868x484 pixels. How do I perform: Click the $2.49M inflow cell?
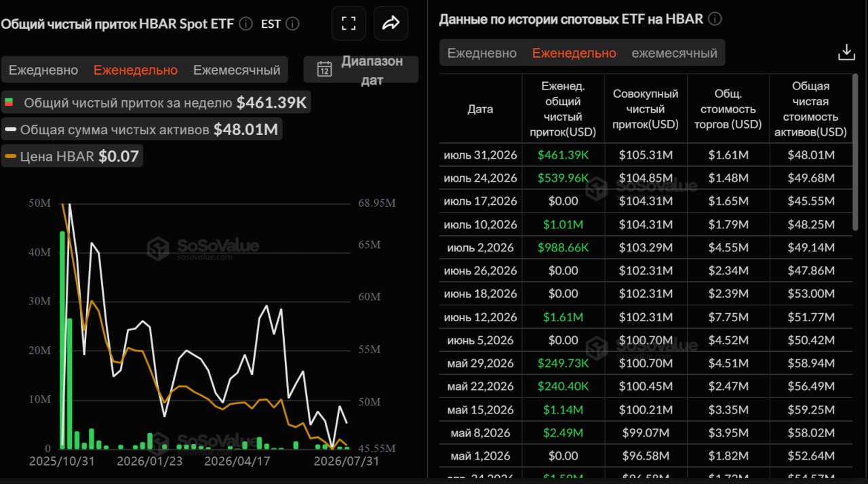pos(563,432)
